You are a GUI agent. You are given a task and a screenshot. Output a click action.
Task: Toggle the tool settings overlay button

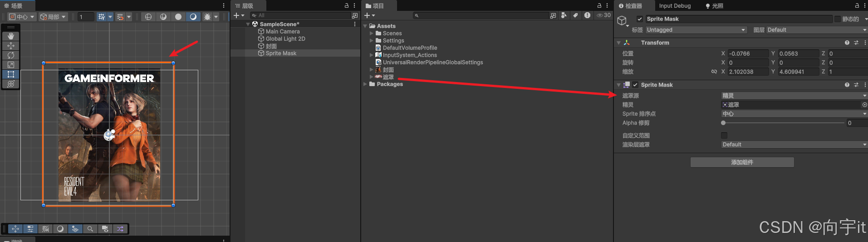tap(30, 229)
